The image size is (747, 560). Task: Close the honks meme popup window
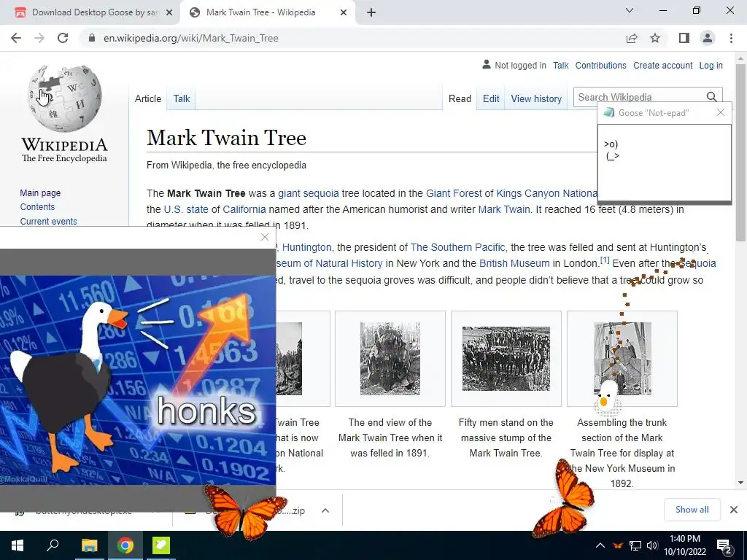pyautogui.click(x=265, y=237)
